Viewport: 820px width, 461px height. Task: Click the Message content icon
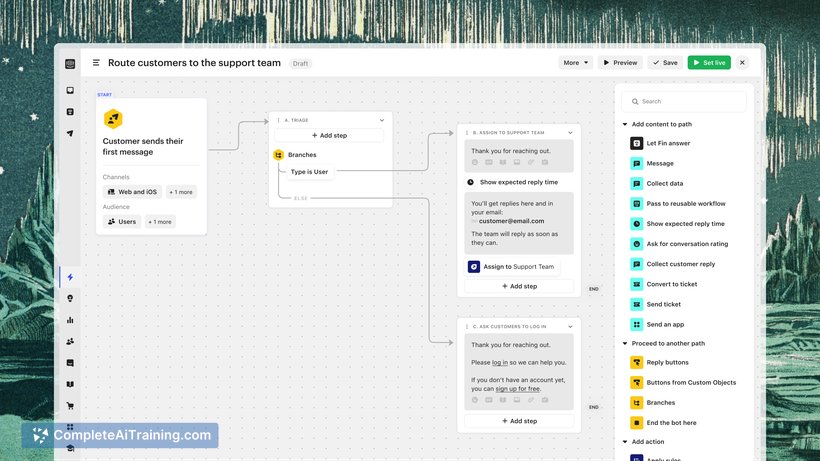pyautogui.click(x=636, y=164)
